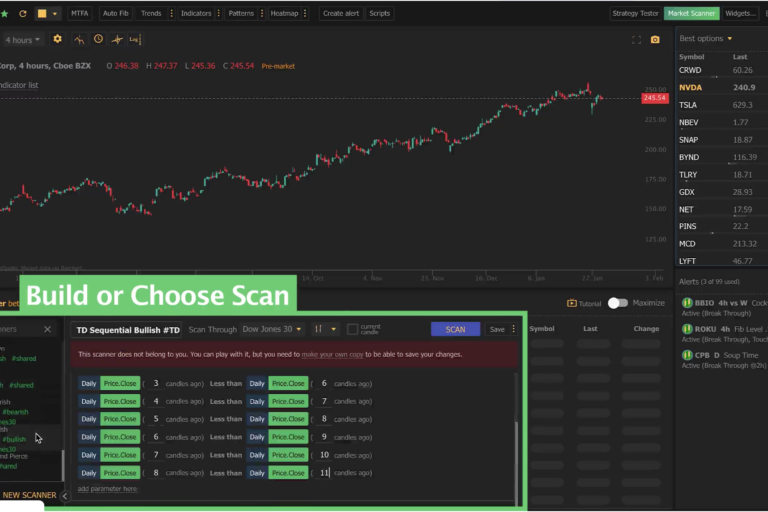
Task: Toggle the Maximize switch
Action: [x=618, y=303]
